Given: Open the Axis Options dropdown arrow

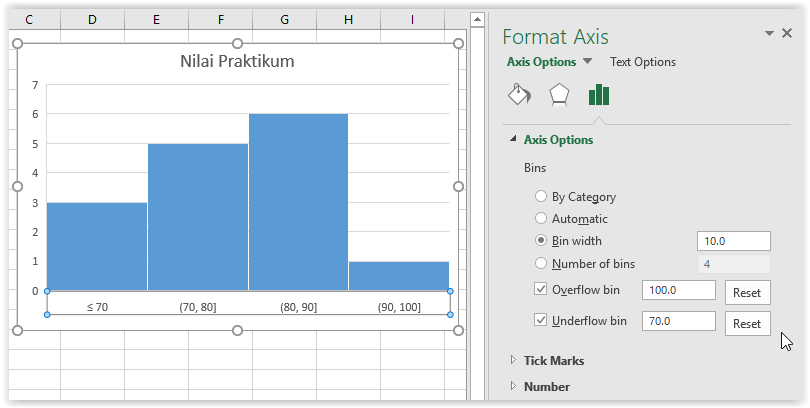Looking at the screenshot, I should point(587,61).
